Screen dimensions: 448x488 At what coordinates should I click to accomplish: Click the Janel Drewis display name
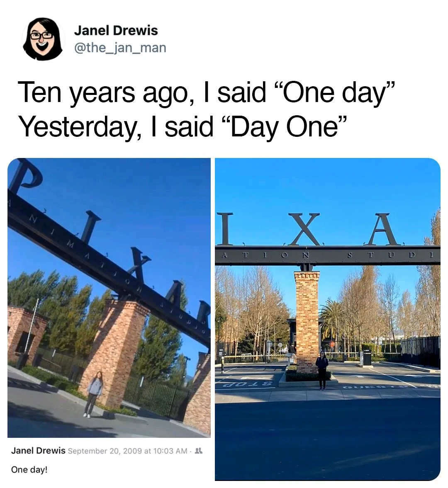[116, 31]
